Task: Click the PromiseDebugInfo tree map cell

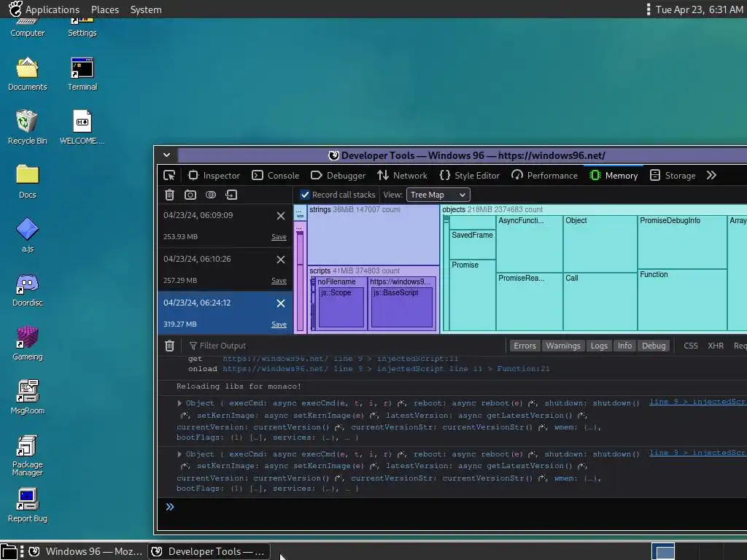Action: click(x=682, y=242)
